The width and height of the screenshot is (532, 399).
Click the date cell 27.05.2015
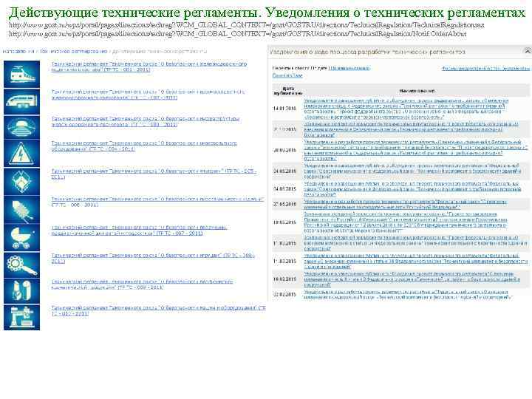click(x=284, y=204)
